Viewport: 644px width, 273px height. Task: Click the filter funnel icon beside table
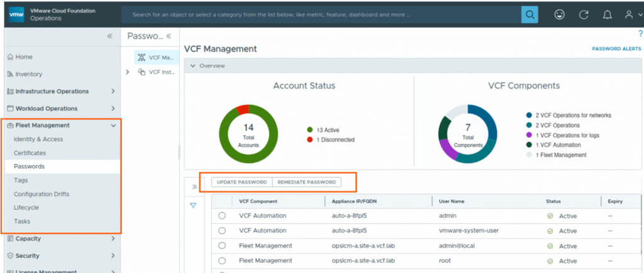tap(193, 206)
